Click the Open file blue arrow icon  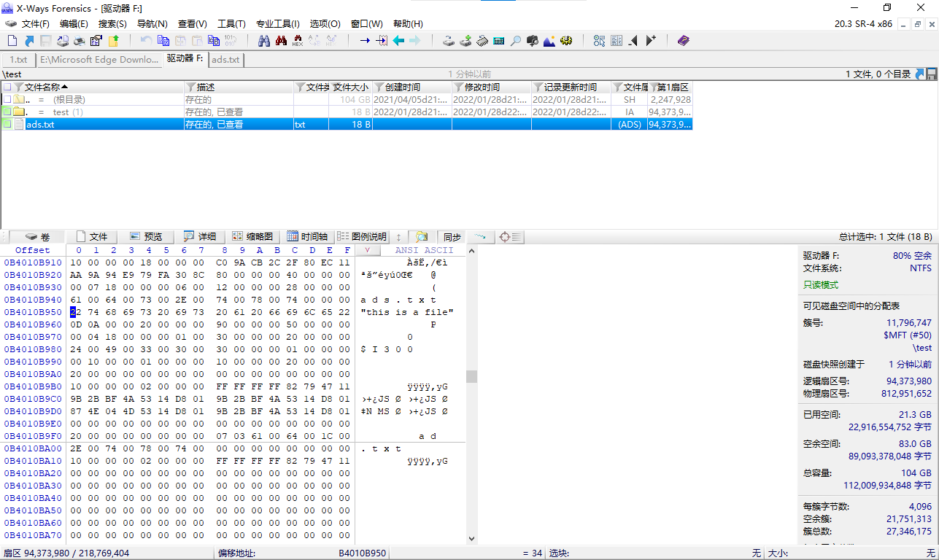pos(29,41)
